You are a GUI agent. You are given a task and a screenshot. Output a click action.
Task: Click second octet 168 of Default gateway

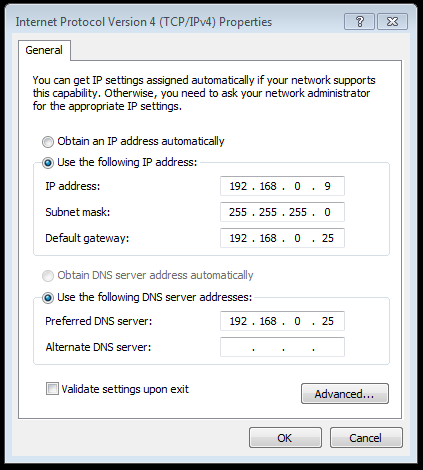[268, 238]
